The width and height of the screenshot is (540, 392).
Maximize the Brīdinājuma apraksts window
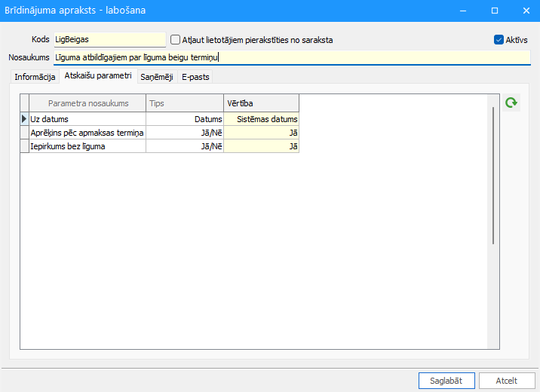coord(495,11)
